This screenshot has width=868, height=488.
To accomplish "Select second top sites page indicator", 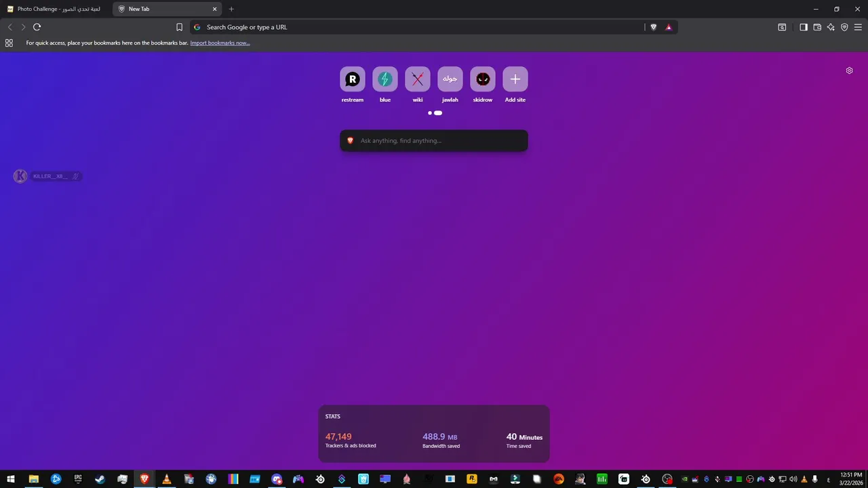I will tap(438, 113).
